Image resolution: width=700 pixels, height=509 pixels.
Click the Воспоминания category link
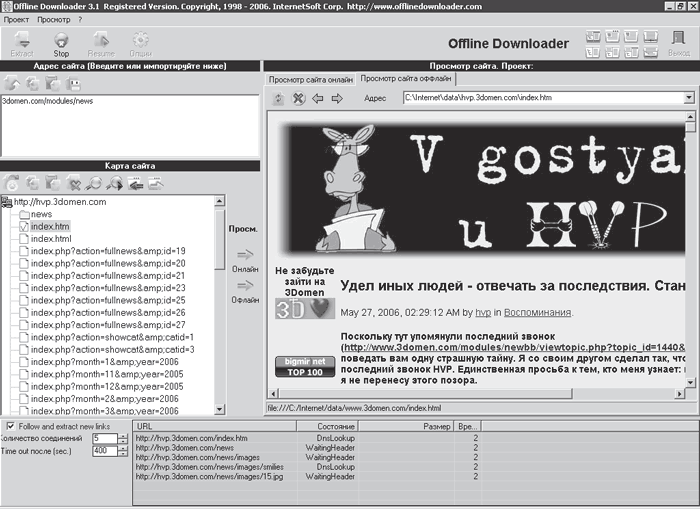pyautogui.click(x=537, y=312)
